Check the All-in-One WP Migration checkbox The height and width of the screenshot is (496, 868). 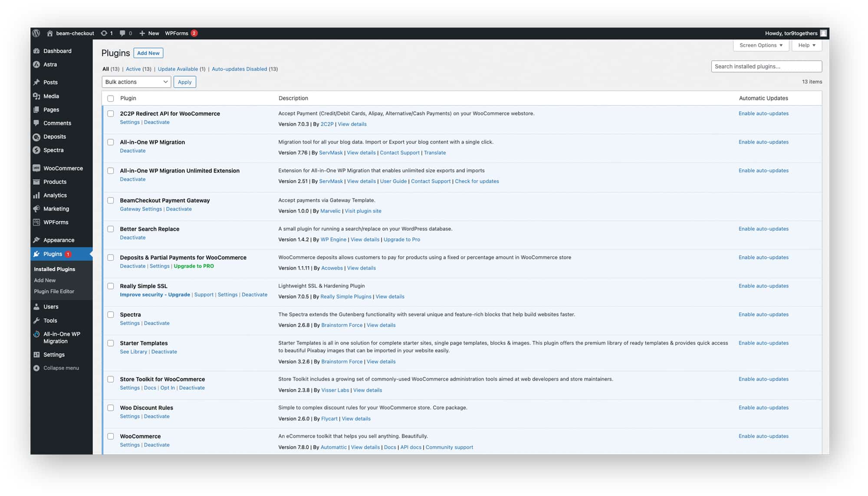point(111,142)
